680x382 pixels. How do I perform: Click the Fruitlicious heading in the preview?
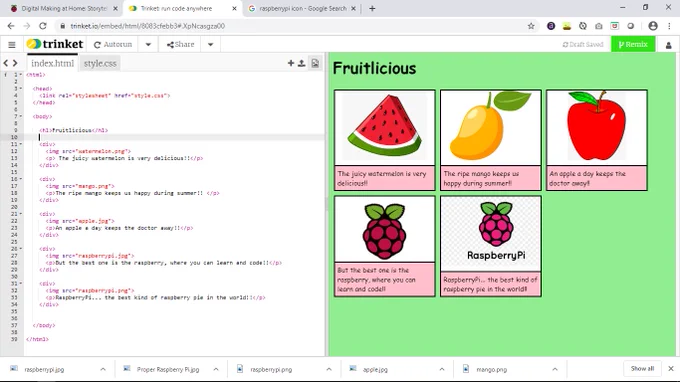375,68
